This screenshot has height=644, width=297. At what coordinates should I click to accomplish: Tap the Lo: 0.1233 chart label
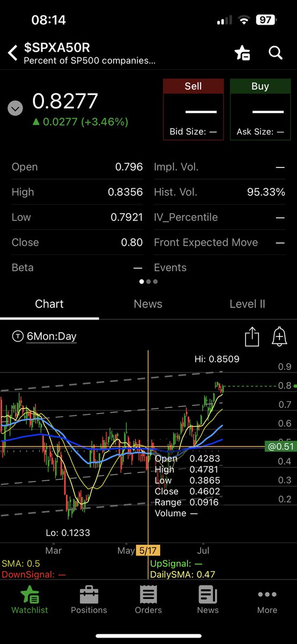pyautogui.click(x=67, y=532)
